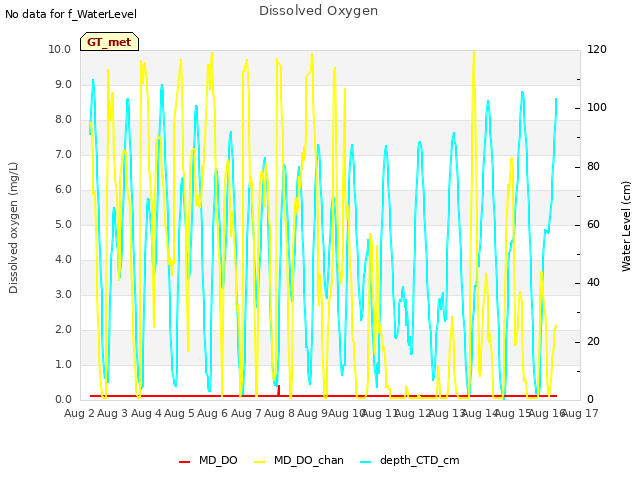Click the 5.0 left axis value
This screenshot has width=640, height=480.
click(63, 224)
